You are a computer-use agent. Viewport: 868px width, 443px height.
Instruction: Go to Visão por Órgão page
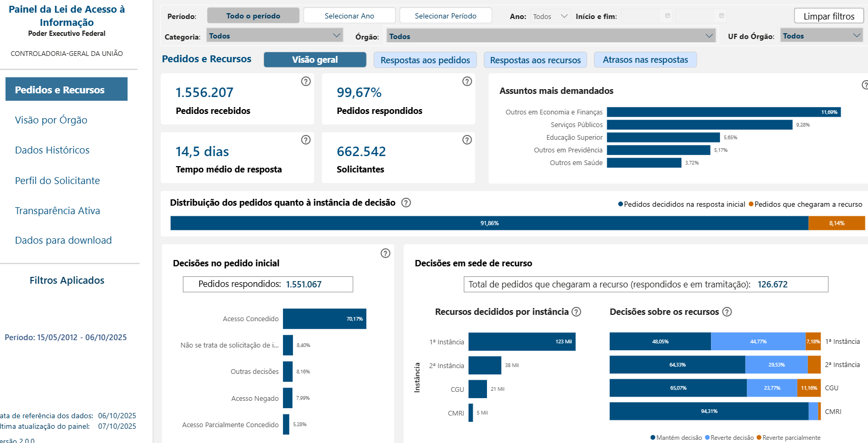(51, 120)
